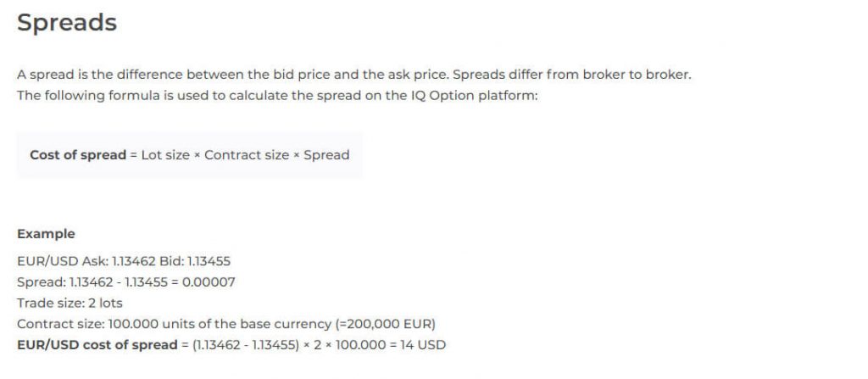868x379 pixels.
Task: Click the "Example" subheading
Action: click(46, 234)
